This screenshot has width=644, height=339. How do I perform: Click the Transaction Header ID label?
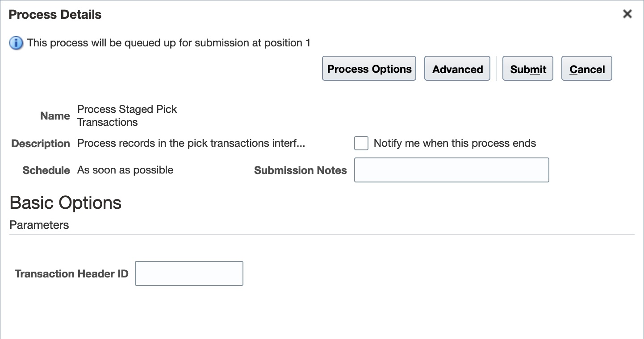point(71,274)
